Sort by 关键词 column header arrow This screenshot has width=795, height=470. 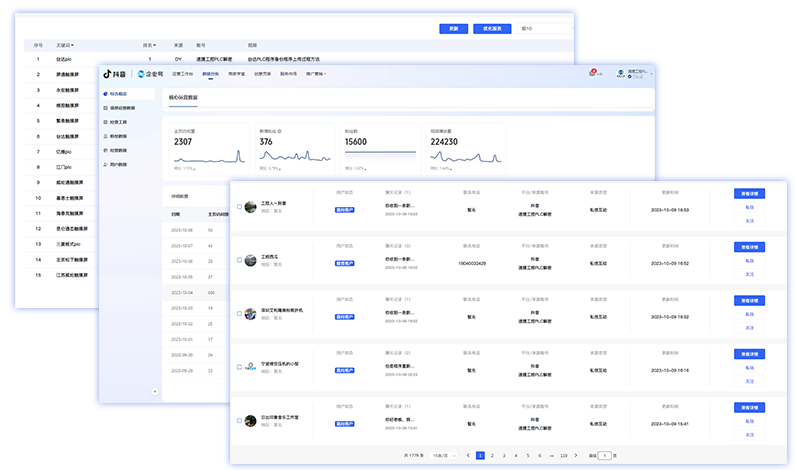pyautogui.click(x=73, y=45)
